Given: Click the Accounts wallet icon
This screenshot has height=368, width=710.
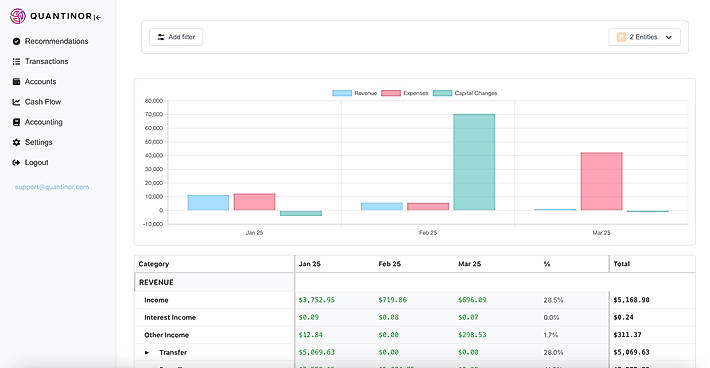Looking at the screenshot, I should 16,81.
